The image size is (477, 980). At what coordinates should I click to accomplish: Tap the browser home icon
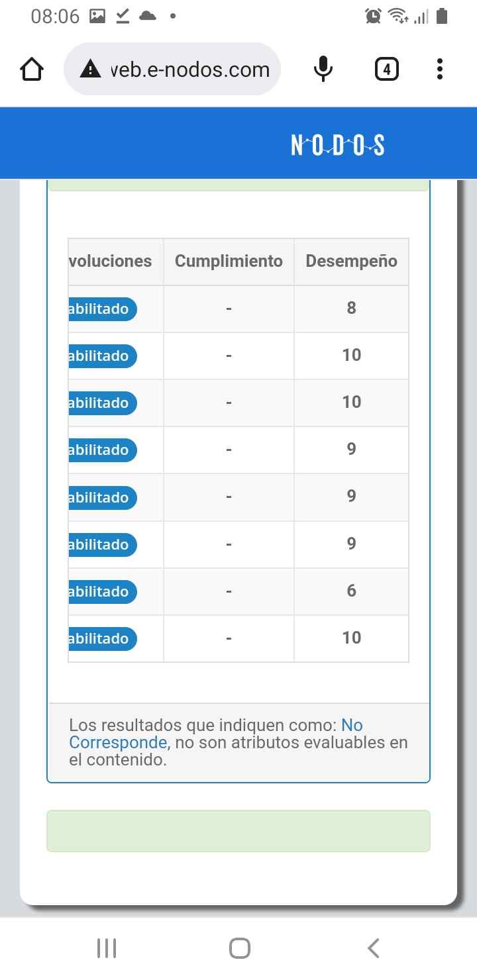click(32, 70)
